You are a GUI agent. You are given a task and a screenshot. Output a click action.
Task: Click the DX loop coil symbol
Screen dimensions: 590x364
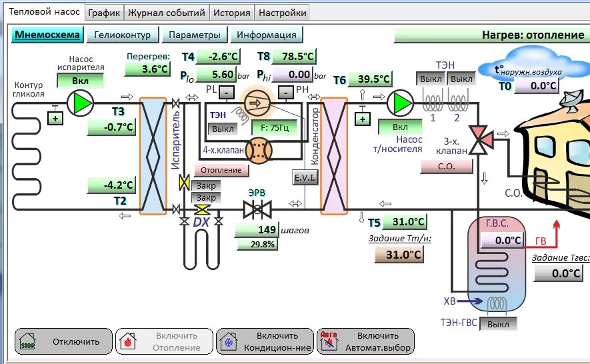pyautogui.click(x=202, y=249)
